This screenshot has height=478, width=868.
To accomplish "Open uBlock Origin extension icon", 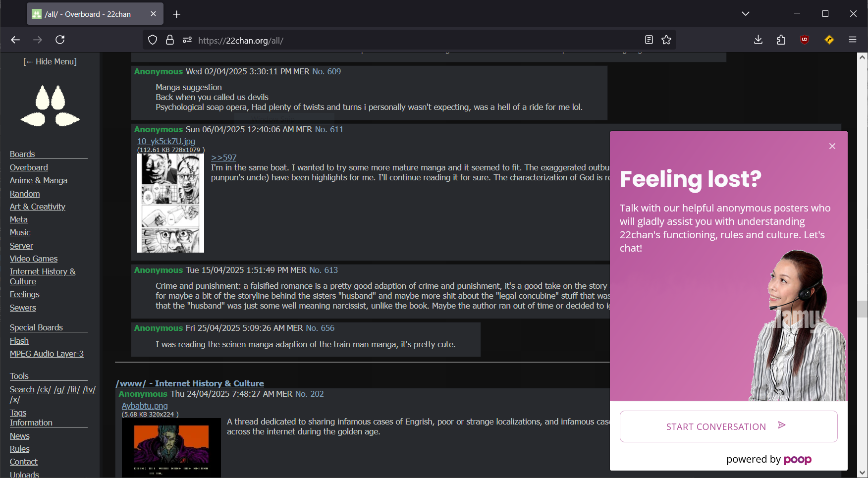I will (805, 40).
